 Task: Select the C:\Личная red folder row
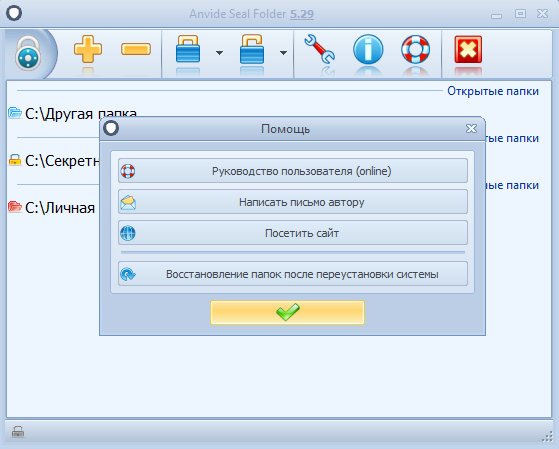[x=52, y=208]
